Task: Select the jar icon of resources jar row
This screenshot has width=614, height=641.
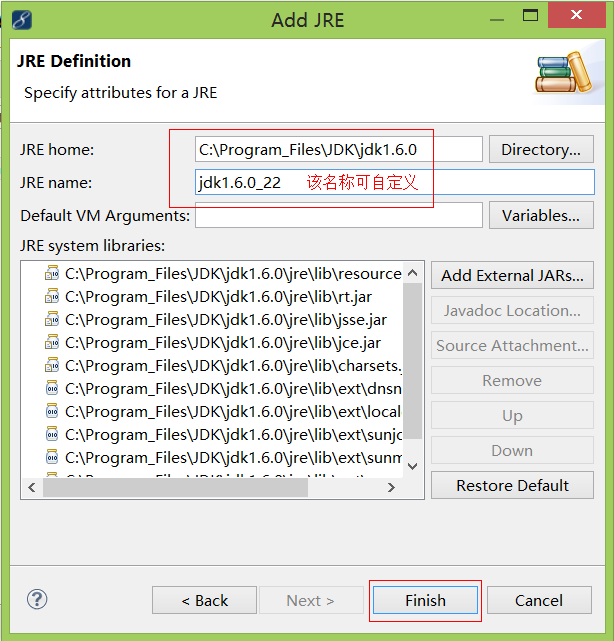Action: [52, 273]
